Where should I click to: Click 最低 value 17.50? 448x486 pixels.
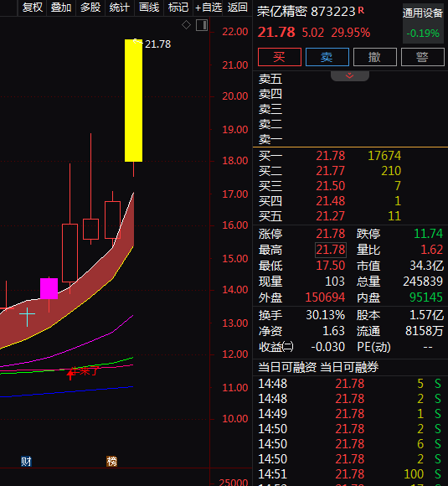coord(330,266)
